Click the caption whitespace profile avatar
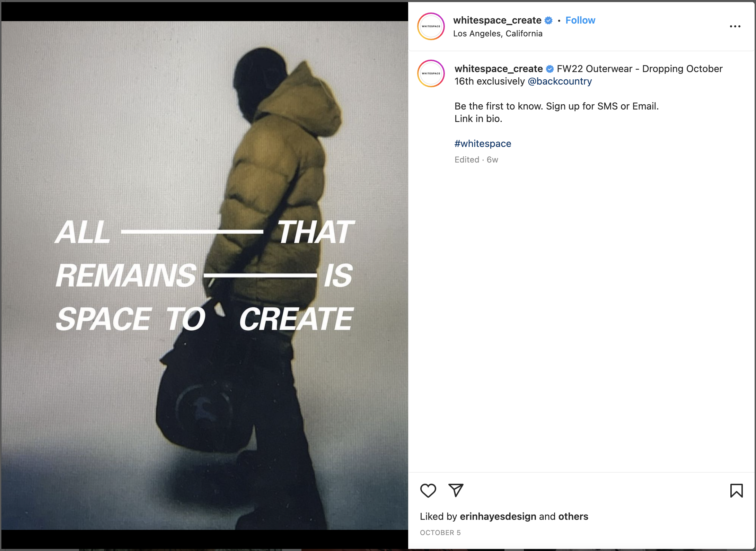Image resolution: width=756 pixels, height=551 pixels. pyautogui.click(x=431, y=73)
